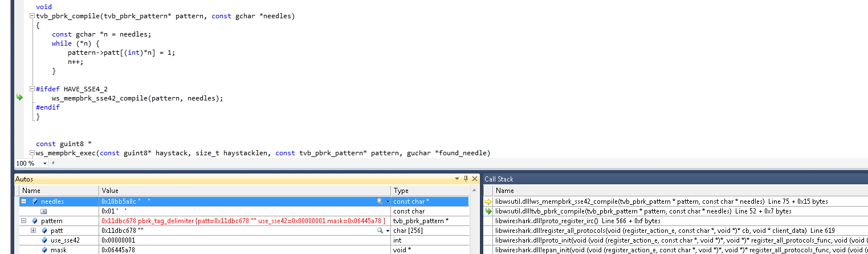Click the magnifier visualizer icon on patt row
The image size is (868, 254).
point(380,231)
